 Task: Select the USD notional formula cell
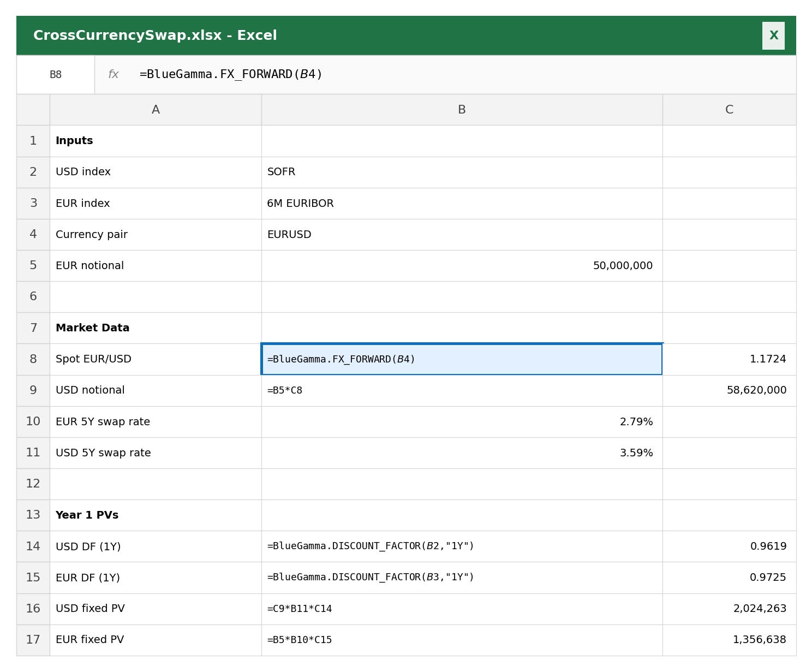click(461, 390)
